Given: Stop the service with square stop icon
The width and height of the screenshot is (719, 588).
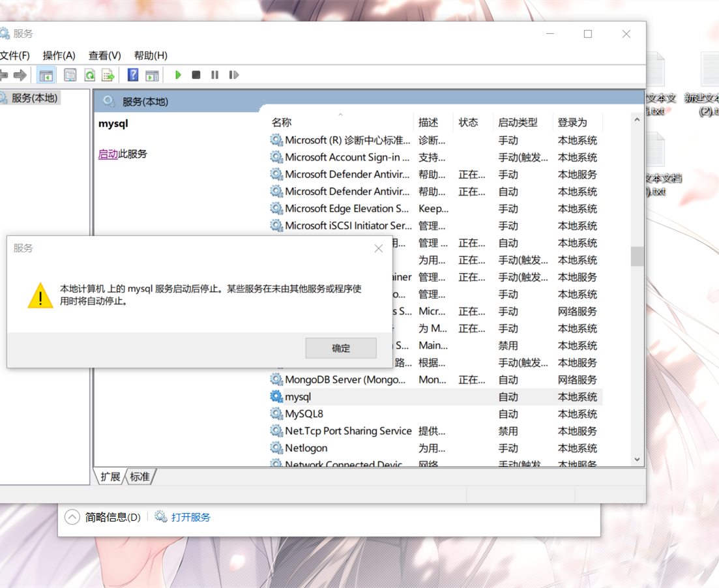Looking at the screenshot, I should pos(196,75).
